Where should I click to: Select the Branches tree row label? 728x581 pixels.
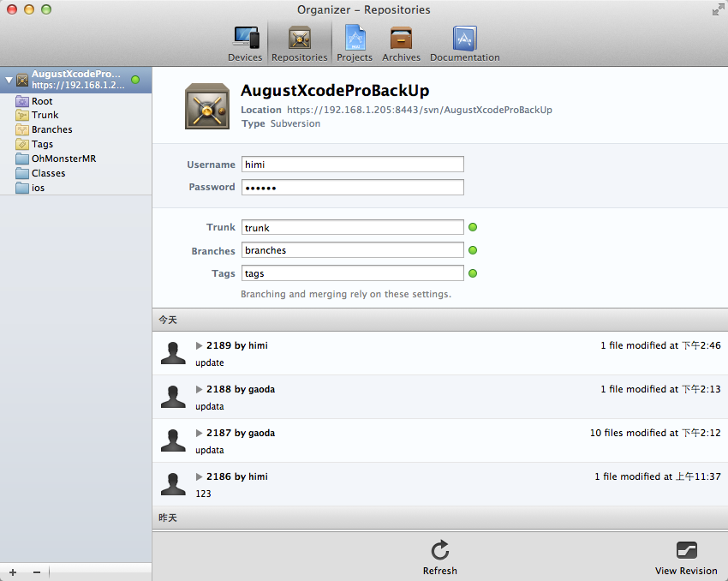click(52, 129)
